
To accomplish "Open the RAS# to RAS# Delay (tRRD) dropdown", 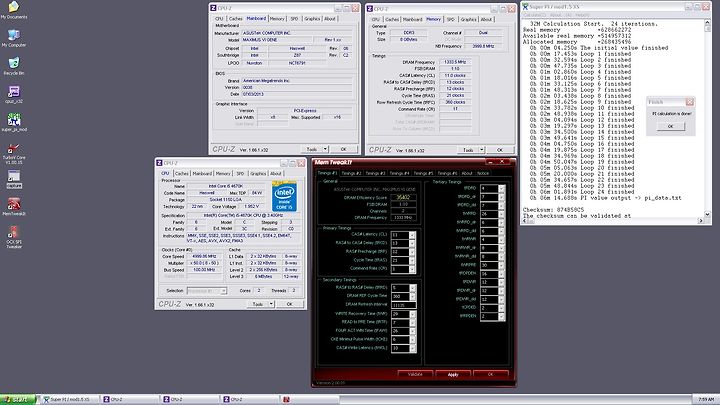I will tap(412, 288).
